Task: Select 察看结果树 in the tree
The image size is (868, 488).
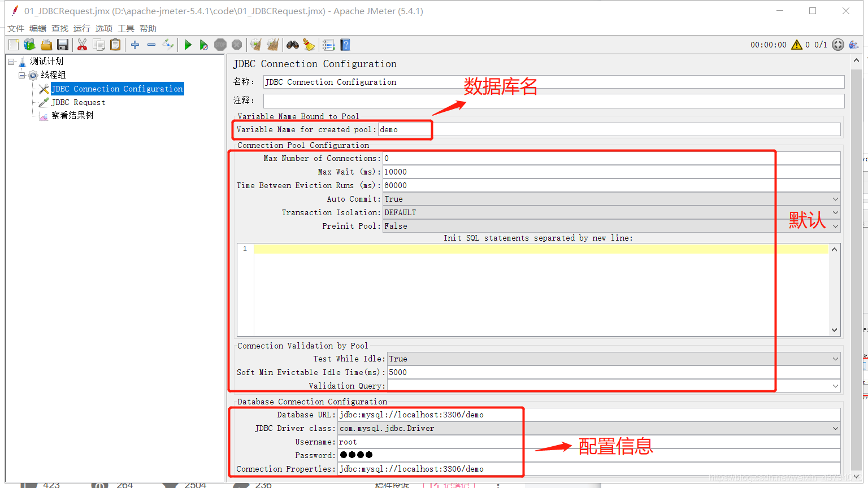Action: [72, 115]
